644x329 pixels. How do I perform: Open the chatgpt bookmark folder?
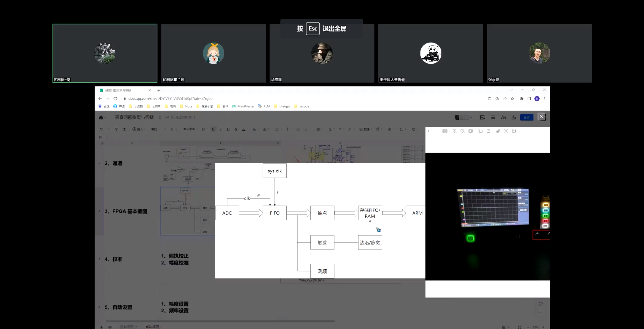pos(282,106)
